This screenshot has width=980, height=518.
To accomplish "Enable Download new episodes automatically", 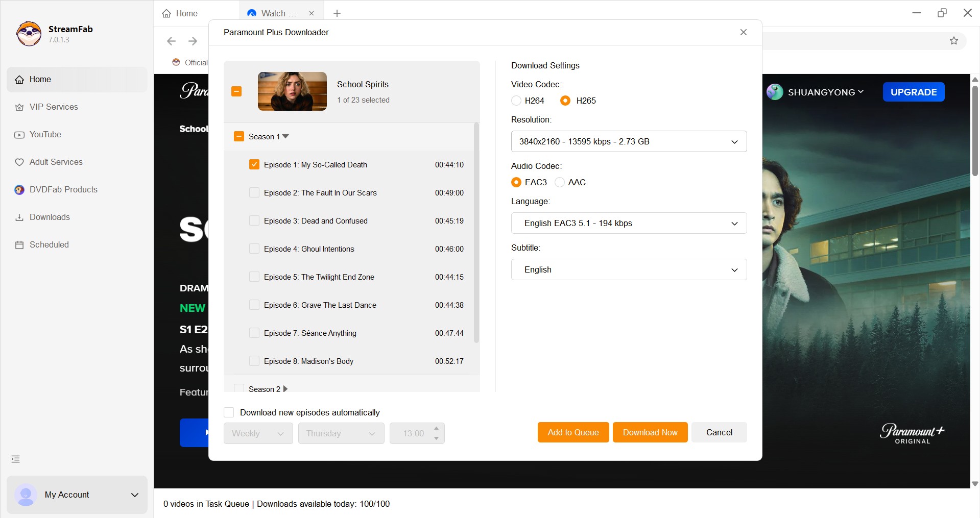I will point(229,412).
